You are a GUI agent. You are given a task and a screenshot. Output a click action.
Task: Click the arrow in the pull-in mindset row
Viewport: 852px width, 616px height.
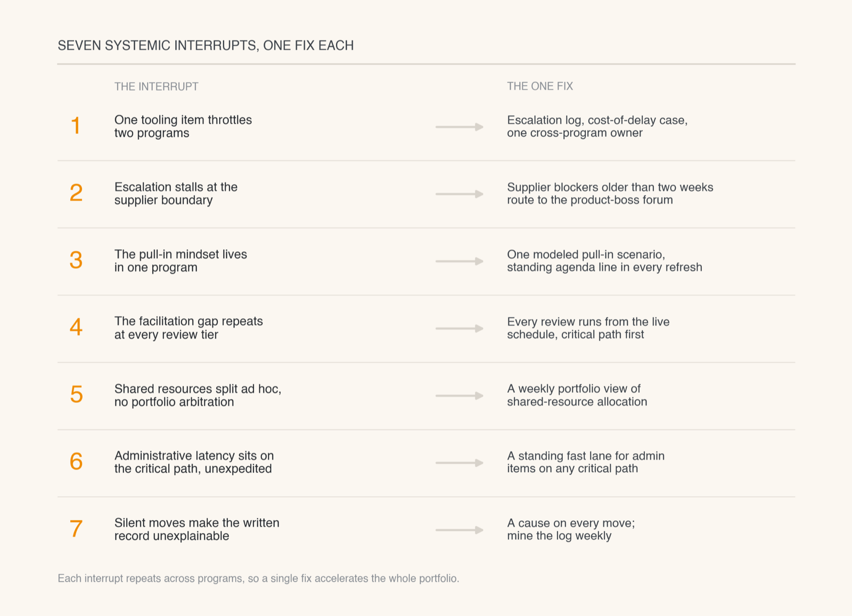460,261
